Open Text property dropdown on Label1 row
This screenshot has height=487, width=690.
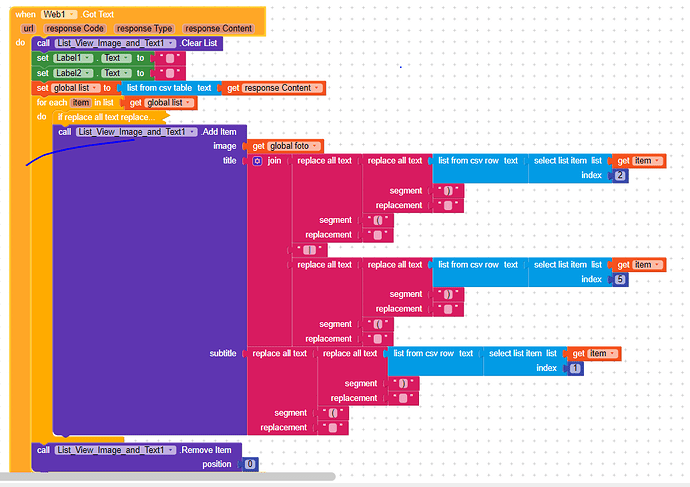click(x=126, y=58)
